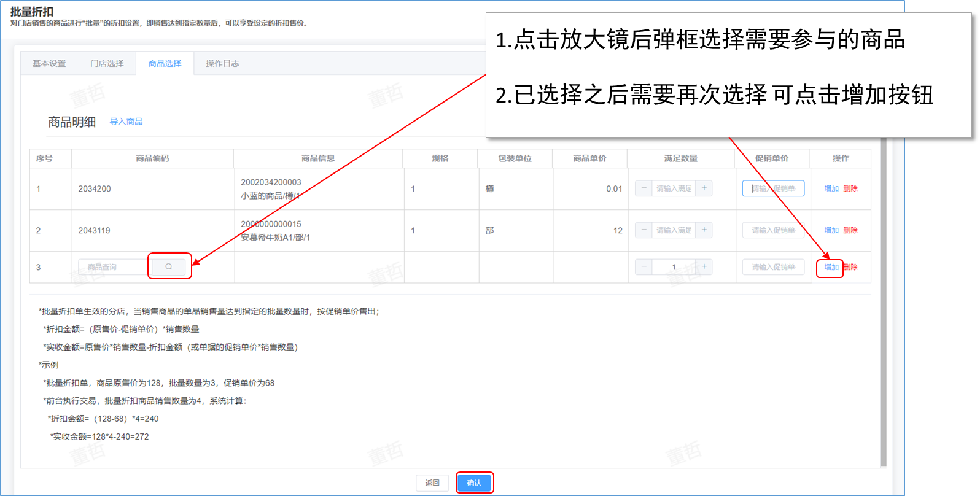
Task: Click the 导入商品 link
Action: (126, 122)
